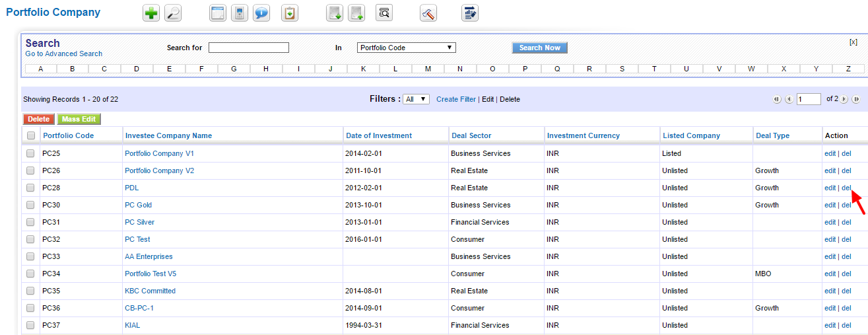
Task: Click the green plus create-record icon
Action: (x=151, y=13)
